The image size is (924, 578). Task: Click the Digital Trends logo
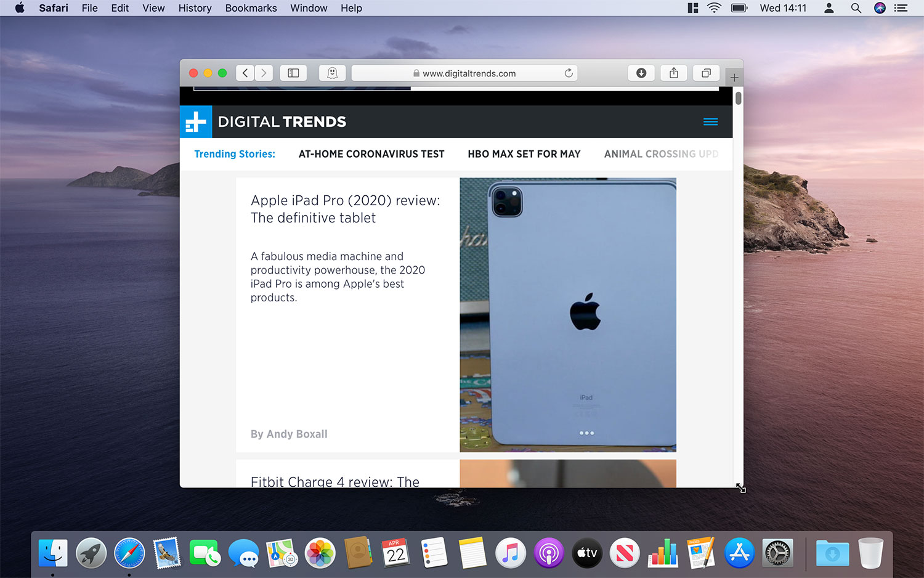[265, 122]
